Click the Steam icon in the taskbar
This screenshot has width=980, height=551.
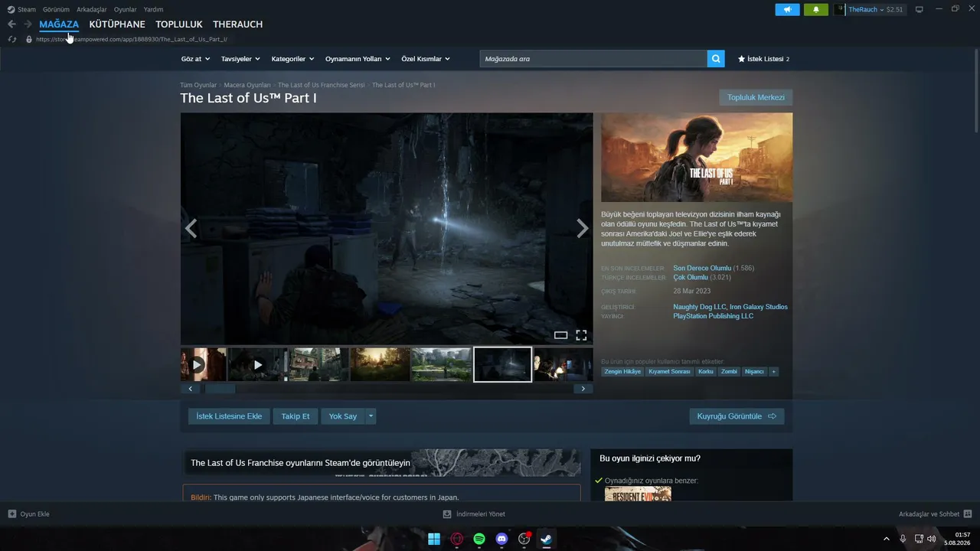[546, 539]
